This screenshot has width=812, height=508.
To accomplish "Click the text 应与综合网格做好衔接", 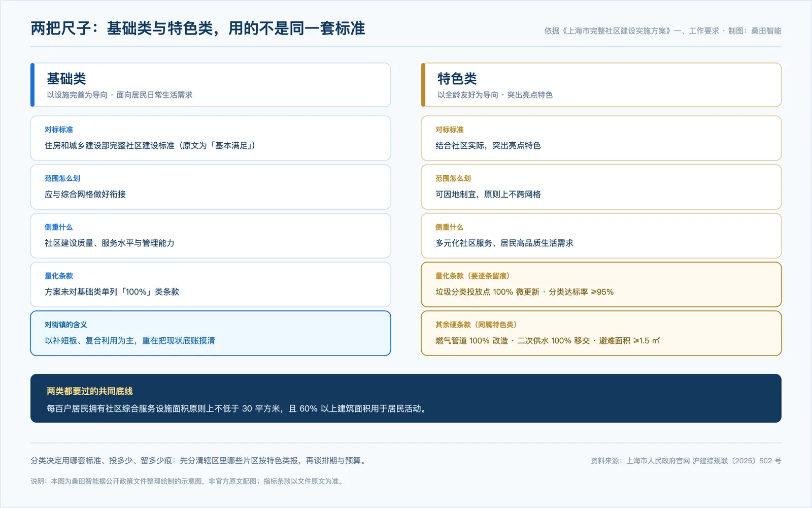I will (x=85, y=195).
